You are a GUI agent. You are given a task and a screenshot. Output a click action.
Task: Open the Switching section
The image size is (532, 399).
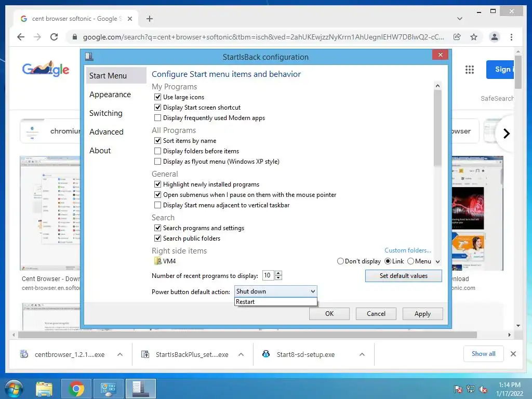click(106, 113)
